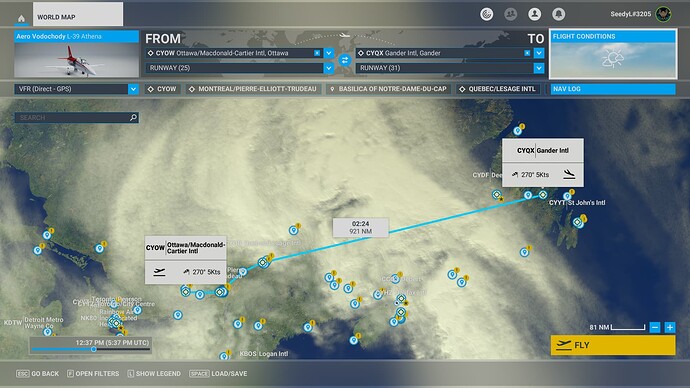Click the search magnifier icon

pyautogui.click(x=133, y=117)
